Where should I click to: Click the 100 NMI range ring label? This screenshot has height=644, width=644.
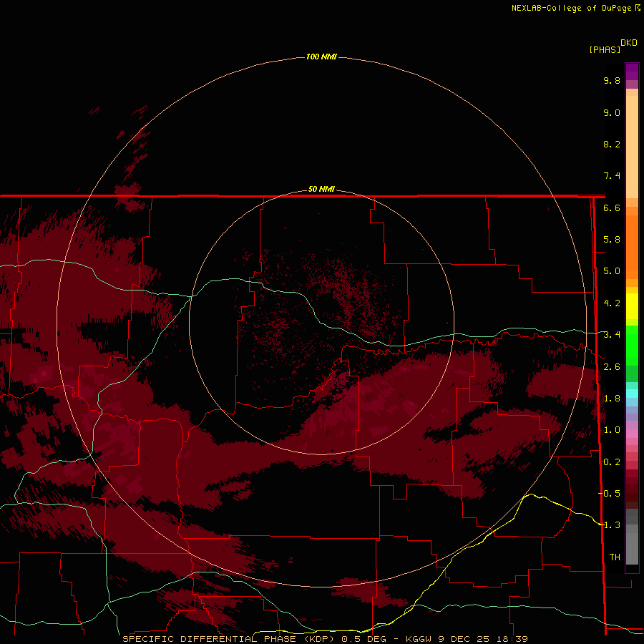click(x=321, y=57)
